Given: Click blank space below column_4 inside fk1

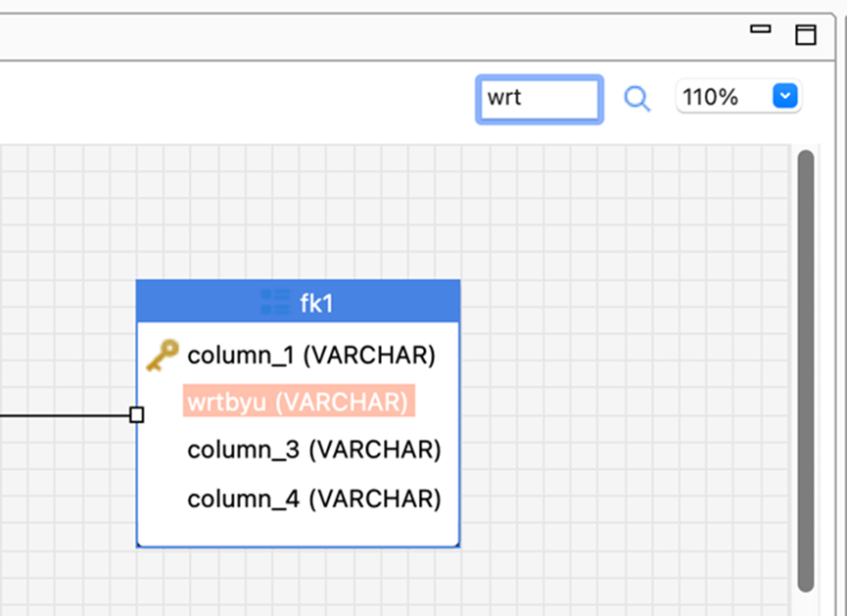Looking at the screenshot, I should pos(298,530).
